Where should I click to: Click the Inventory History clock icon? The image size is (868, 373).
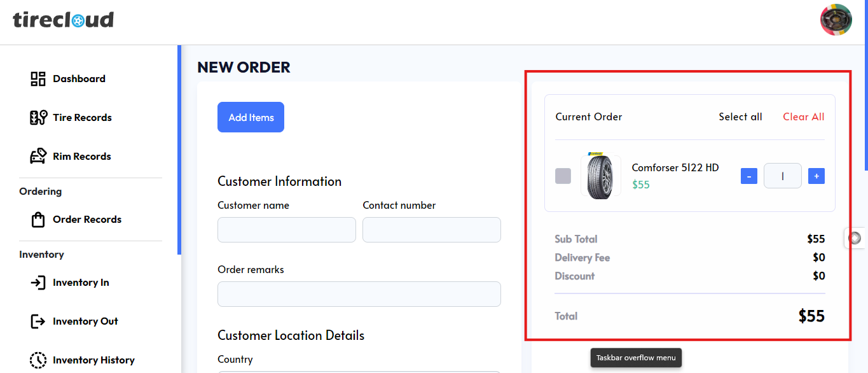pos(38,360)
